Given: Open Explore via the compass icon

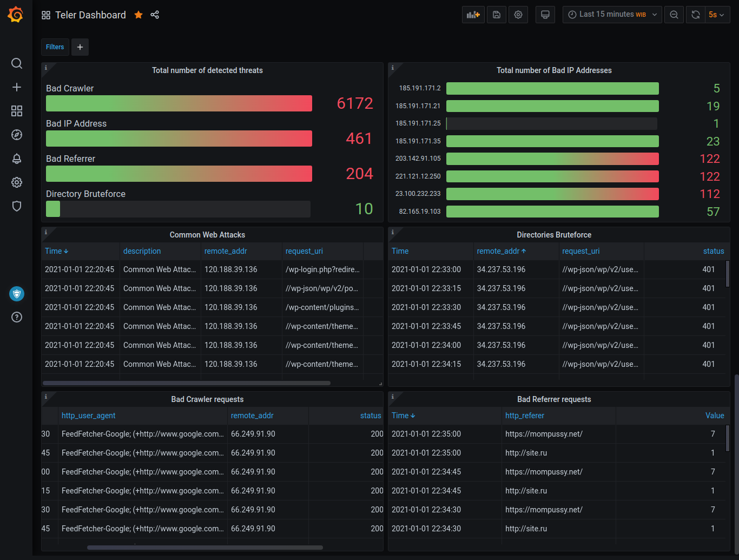Looking at the screenshot, I should tap(16, 135).
